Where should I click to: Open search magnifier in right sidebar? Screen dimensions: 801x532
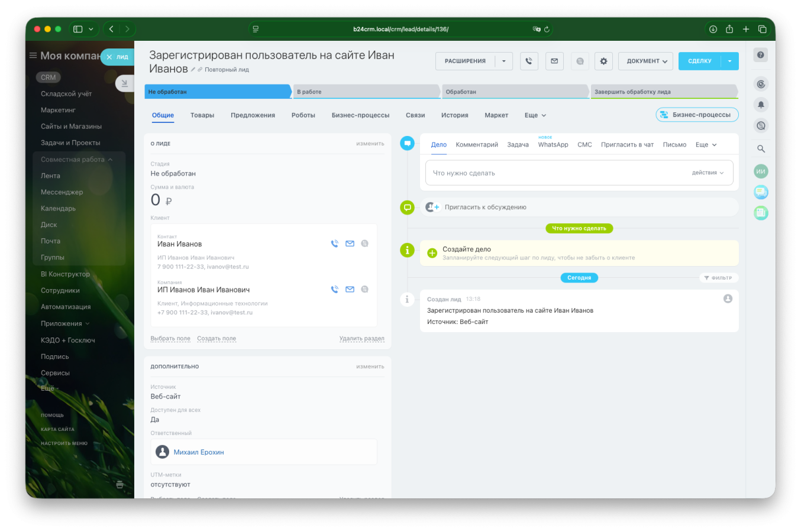point(761,149)
